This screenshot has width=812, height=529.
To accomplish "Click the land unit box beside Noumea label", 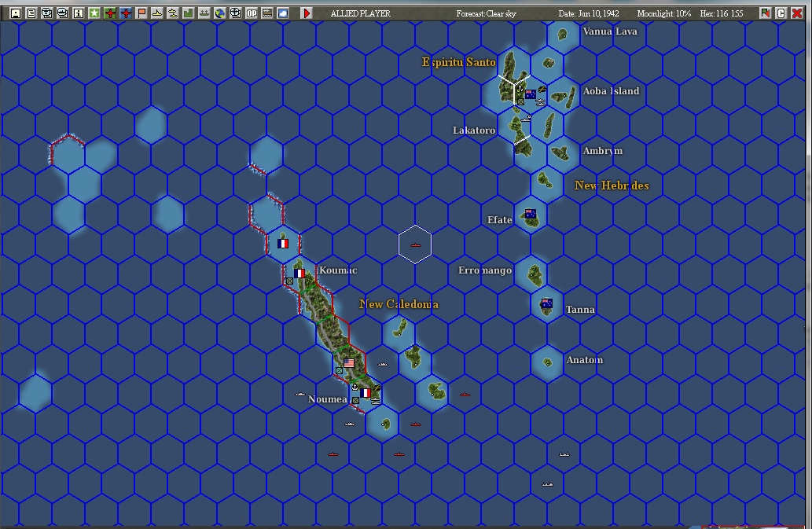I will [355, 400].
